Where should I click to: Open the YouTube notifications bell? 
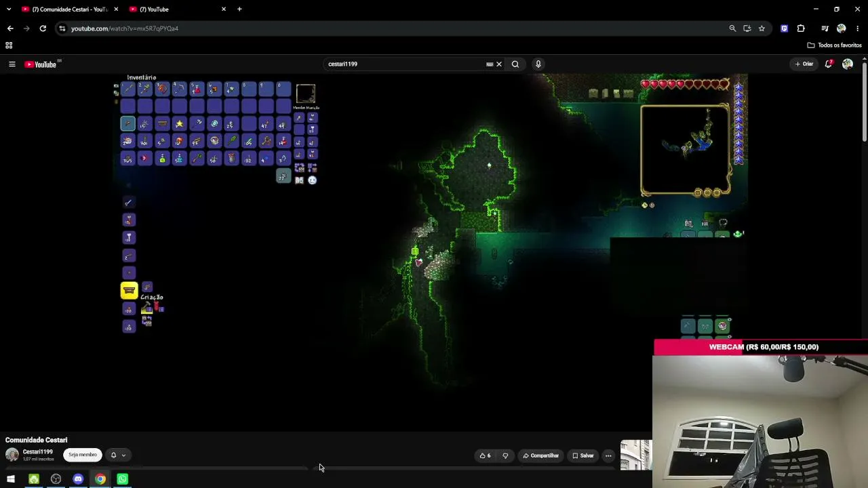pos(829,64)
